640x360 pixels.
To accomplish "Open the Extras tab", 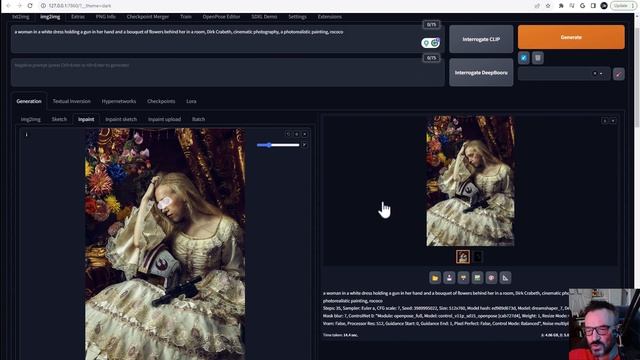I will [x=78, y=17].
